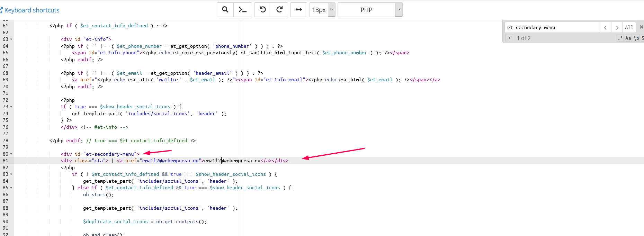Toggle line wrap with the double-arrow icon

(298, 10)
